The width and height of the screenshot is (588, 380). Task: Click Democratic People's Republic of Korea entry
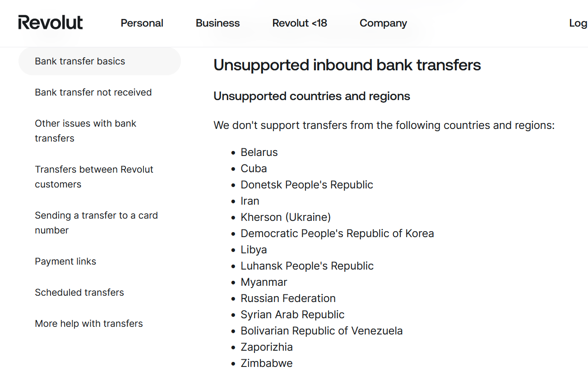[337, 233]
